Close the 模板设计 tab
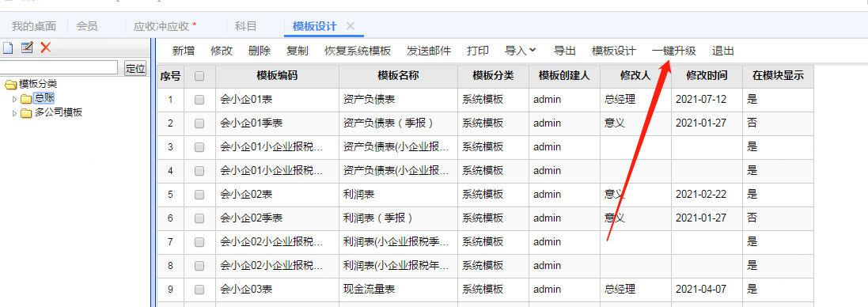The width and height of the screenshot is (868, 307). click(350, 26)
